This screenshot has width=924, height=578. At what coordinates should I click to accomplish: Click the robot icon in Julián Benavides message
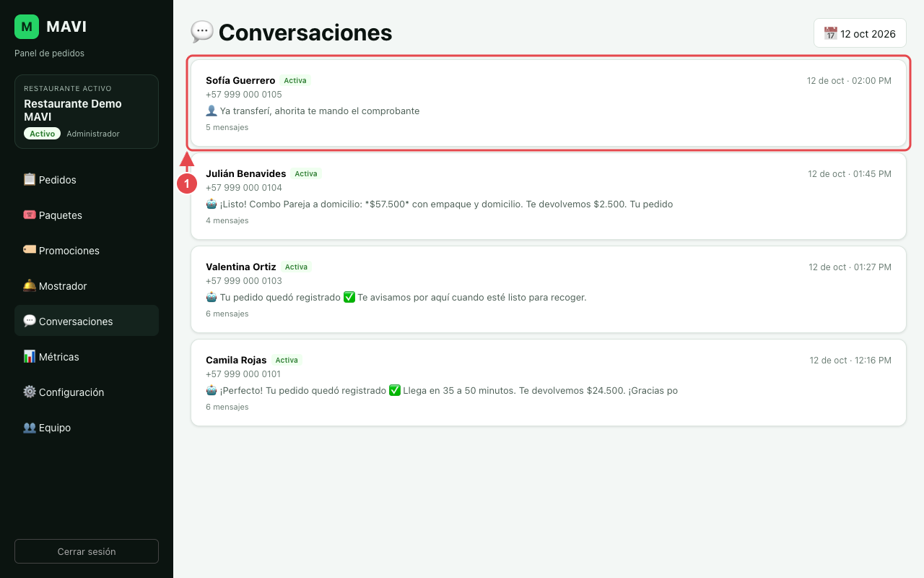pyautogui.click(x=212, y=204)
